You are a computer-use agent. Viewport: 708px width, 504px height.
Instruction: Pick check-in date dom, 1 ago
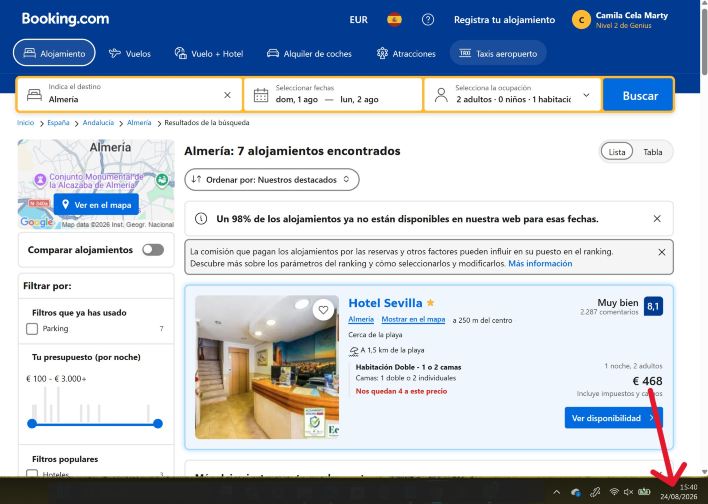coord(297,99)
